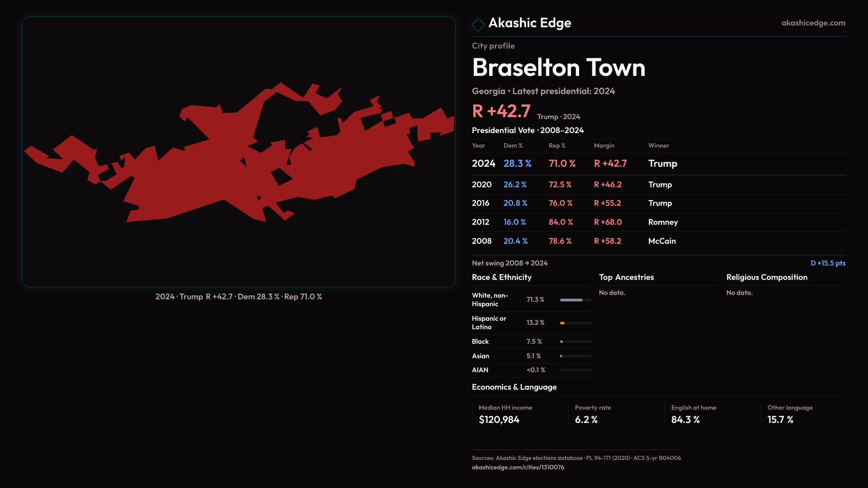Open the akashicedge.com link at top right
The height and width of the screenshot is (488, 868).
(x=813, y=23)
